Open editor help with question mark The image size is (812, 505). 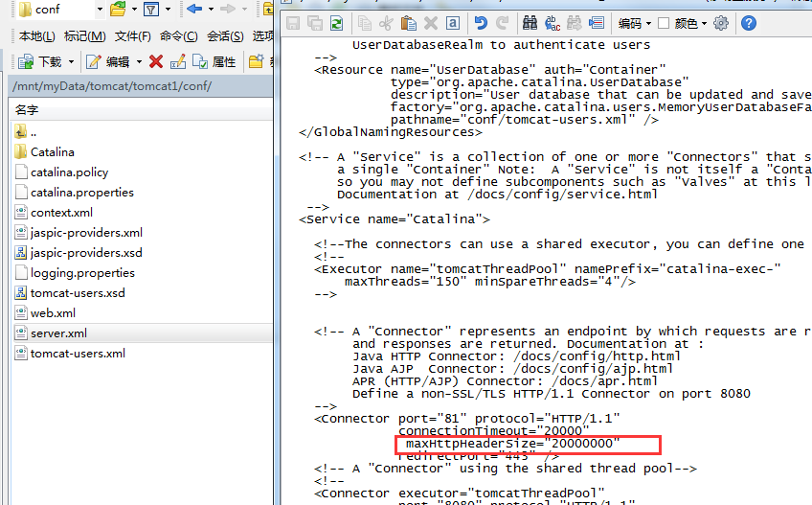point(748,23)
